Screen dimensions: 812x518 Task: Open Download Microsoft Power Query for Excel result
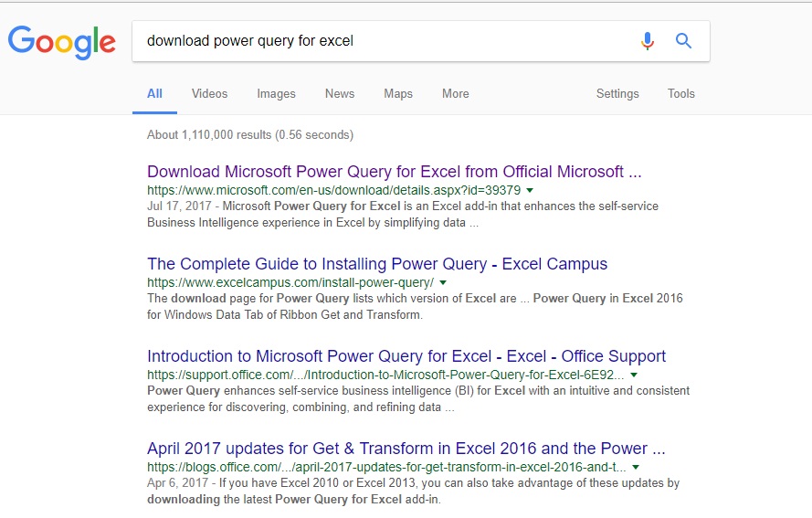[394, 172]
